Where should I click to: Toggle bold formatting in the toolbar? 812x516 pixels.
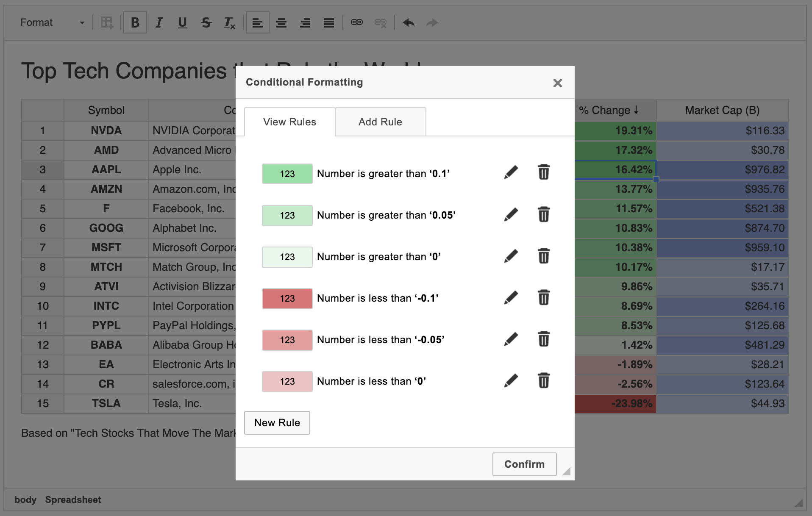click(135, 22)
